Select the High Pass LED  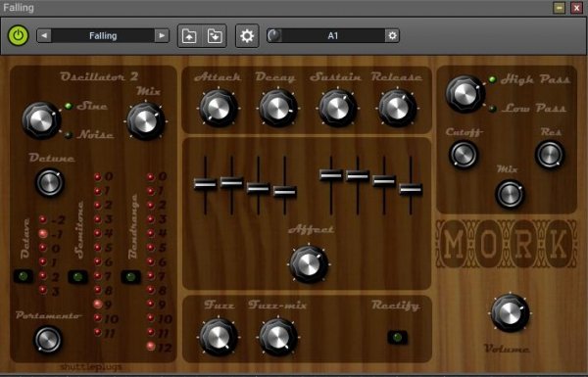(x=492, y=79)
